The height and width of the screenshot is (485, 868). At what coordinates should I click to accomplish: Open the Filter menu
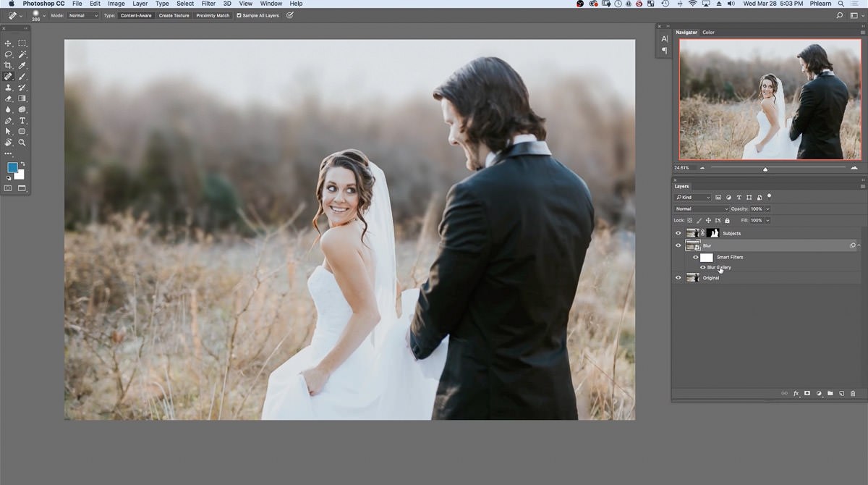click(208, 4)
